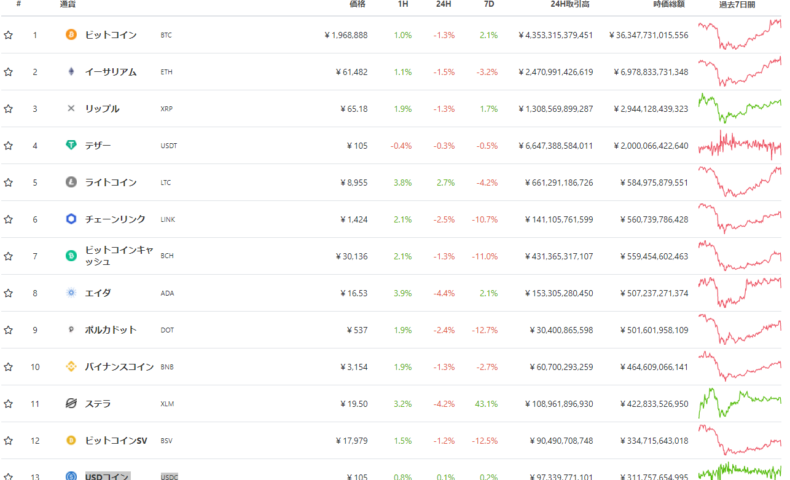The image size is (790, 480).
Task: Add Cardano ADA to favorites star
Action: [x=8, y=293]
